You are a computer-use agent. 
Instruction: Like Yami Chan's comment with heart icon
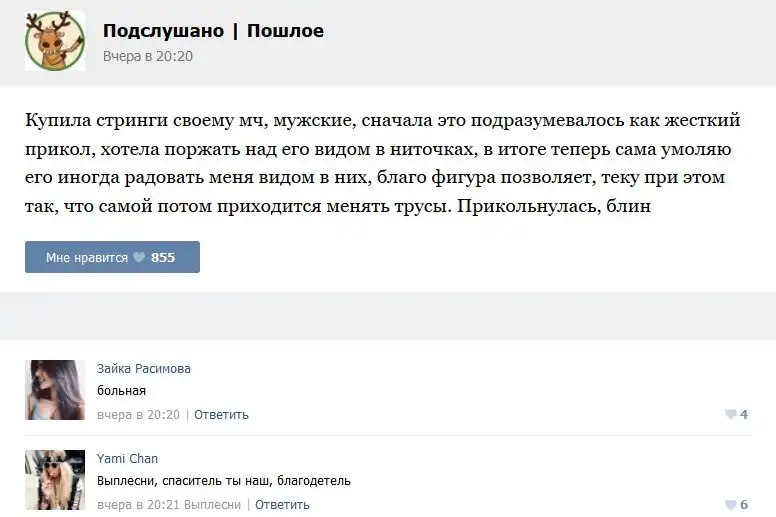730,505
